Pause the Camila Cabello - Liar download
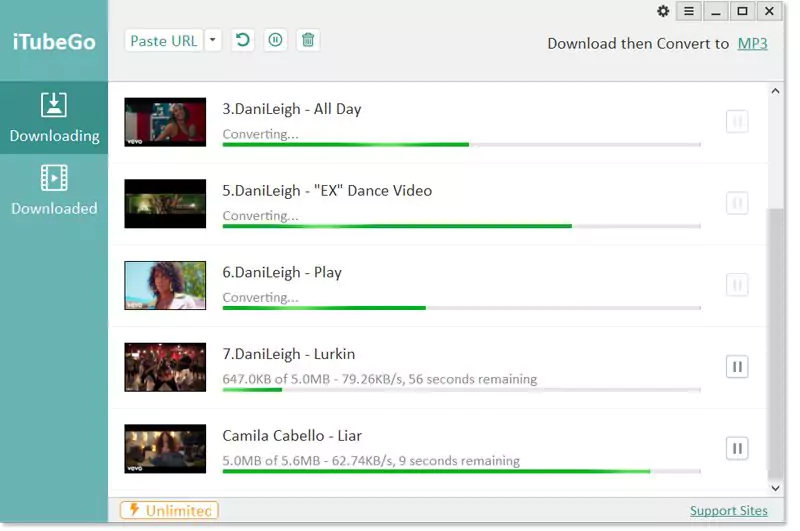The width and height of the screenshot is (800, 531). pyautogui.click(x=737, y=449)
